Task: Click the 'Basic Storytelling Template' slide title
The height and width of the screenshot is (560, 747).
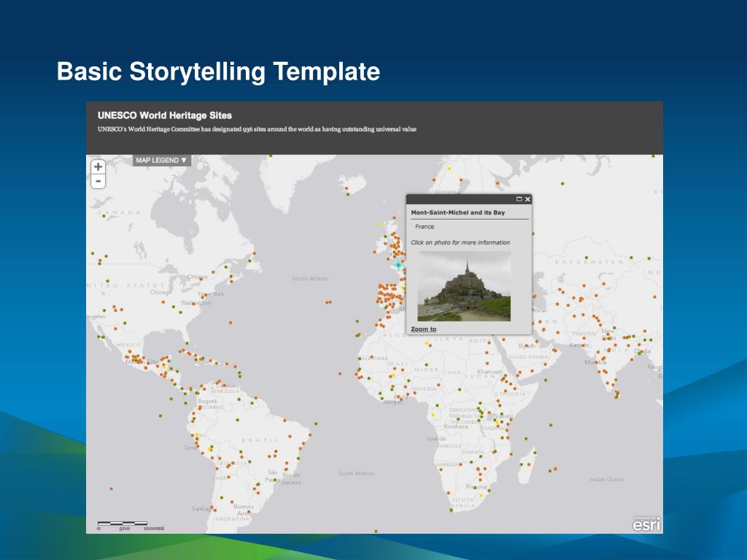Action: point(218,71)
